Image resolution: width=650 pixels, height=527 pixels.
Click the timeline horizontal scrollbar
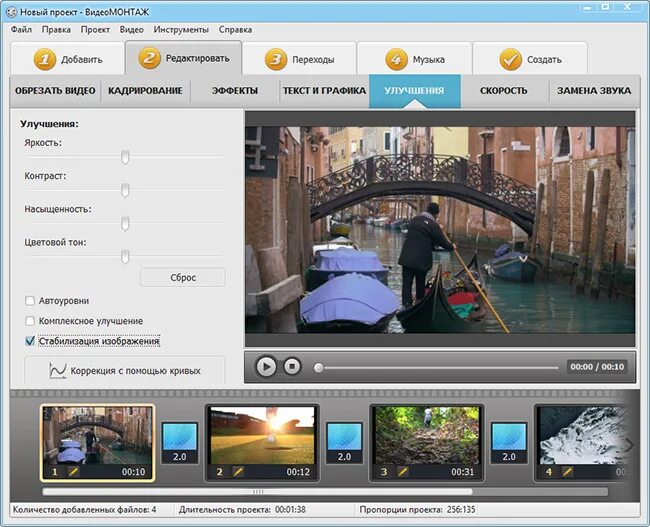point(257,491)
